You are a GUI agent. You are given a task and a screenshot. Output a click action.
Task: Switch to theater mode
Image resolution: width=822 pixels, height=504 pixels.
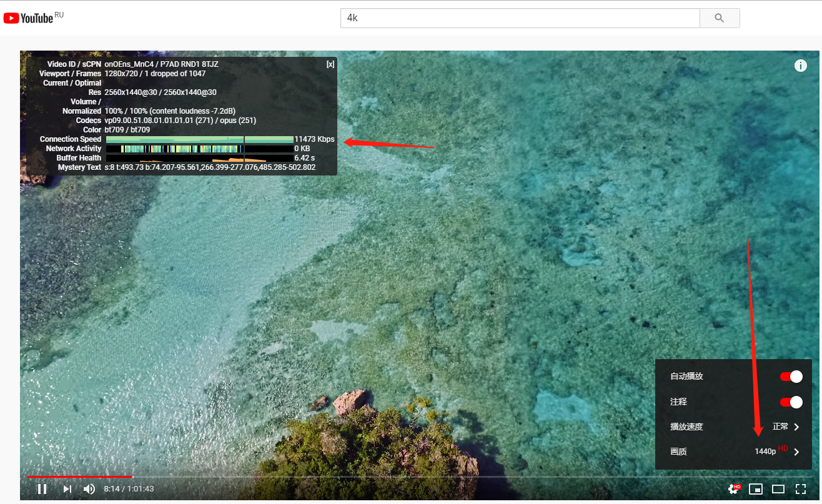pyautogui.click(x=778, y=489)
